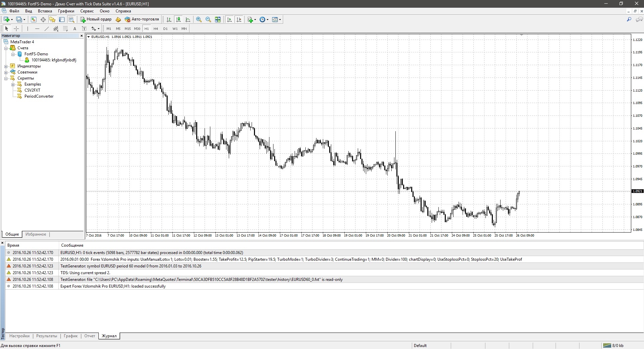Tile windows with the grid icon
Image resolution: width=644 pixels, height=349 pixels.
pos(218,19)
